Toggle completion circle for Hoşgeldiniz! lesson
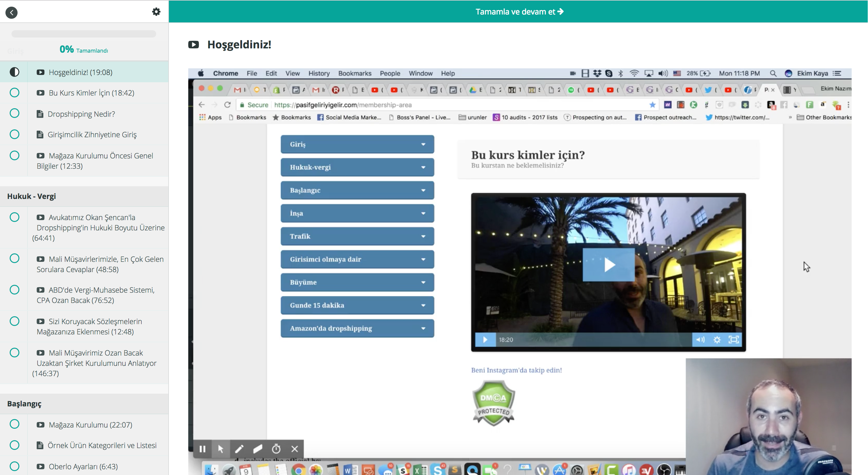868x475 pixels. [15, 72]
